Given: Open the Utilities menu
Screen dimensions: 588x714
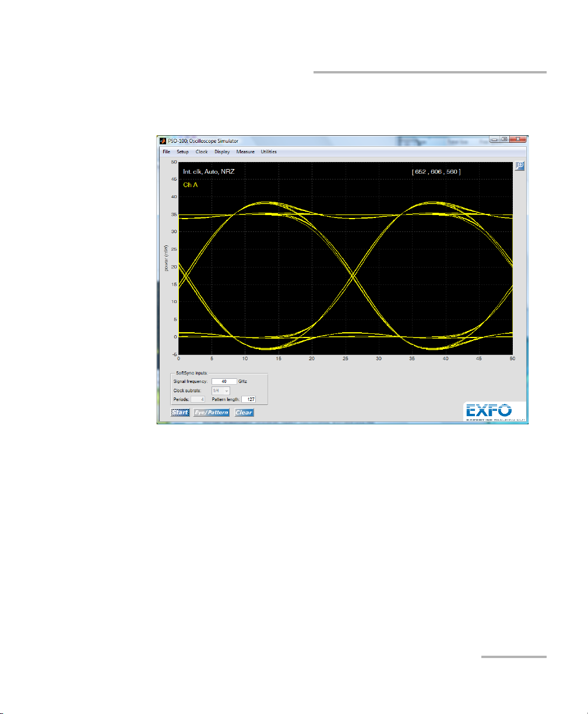Looking at the screenshot, I should coord(269,152).
